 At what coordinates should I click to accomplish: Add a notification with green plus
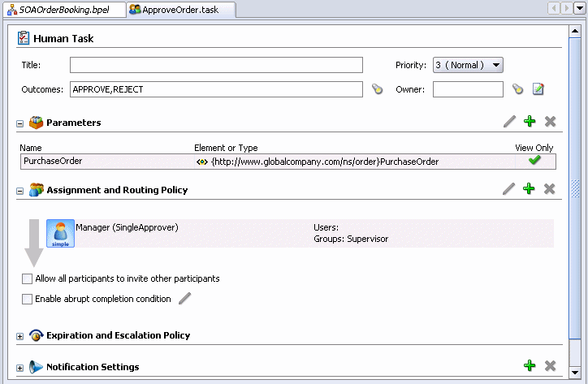[x=530, y=365]
